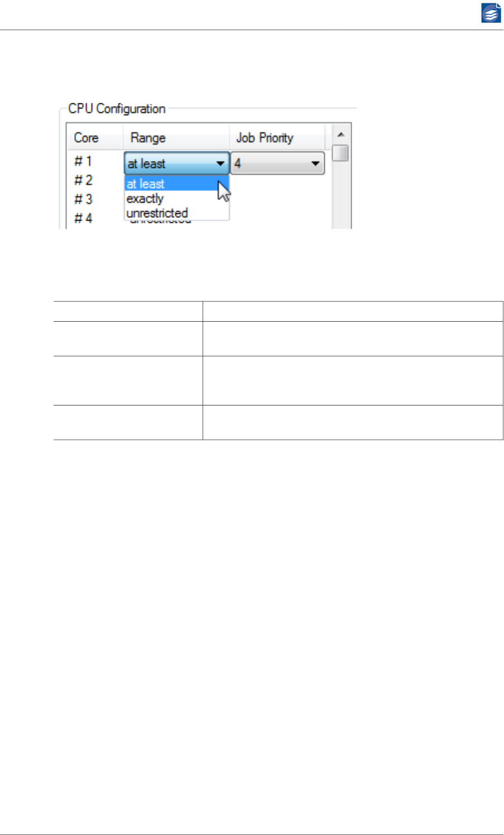This screenshot has height=835, width=504.
Task: Select core # 3 row
Action: [83, 199]
